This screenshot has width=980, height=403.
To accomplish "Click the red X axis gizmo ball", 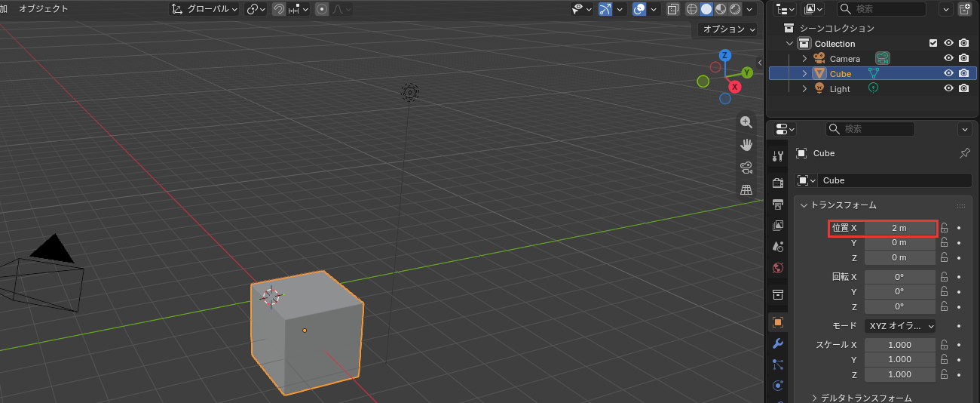I will [x=734, y=87].
